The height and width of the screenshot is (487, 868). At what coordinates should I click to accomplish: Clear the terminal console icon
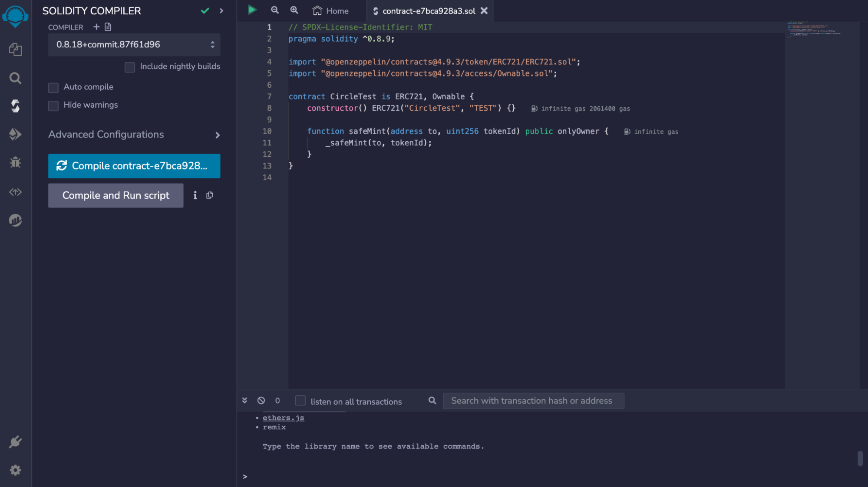261,401
